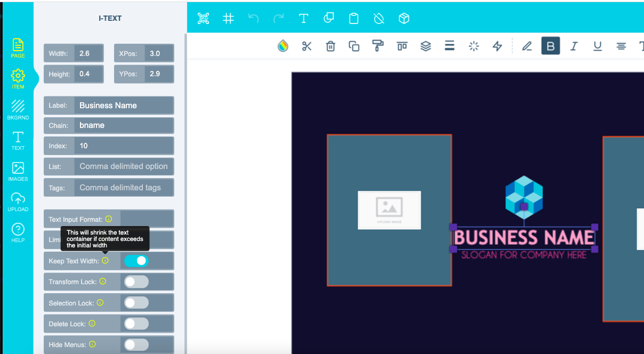Viewport: 644px width, 354px height.
Task: Open the align objects icon
Action: 402,46
